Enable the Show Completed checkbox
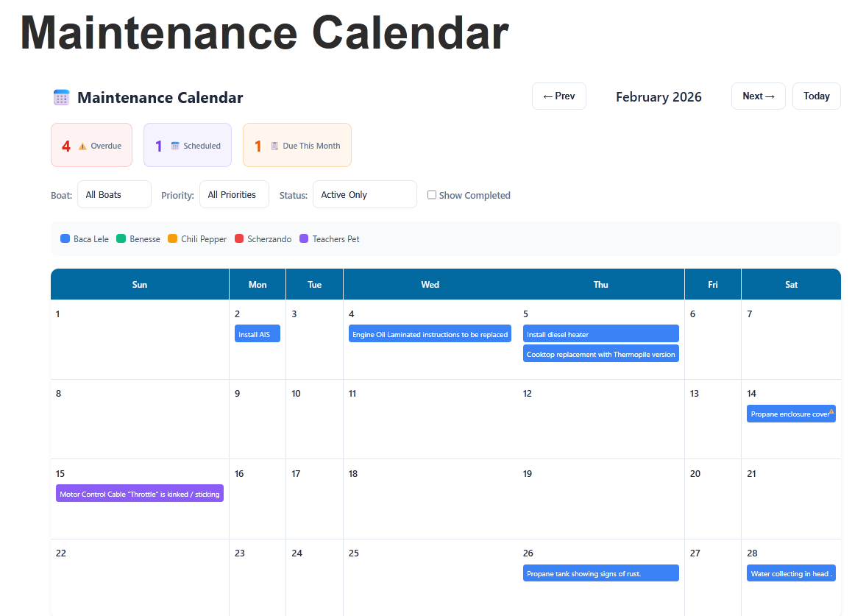Screen dimensions: 866x616 tap(432, 195)
